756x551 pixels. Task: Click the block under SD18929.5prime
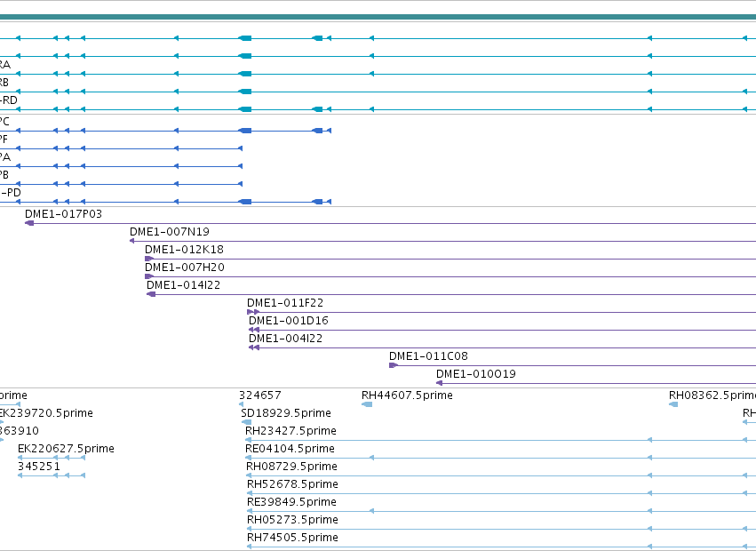(x=246, y=422)
